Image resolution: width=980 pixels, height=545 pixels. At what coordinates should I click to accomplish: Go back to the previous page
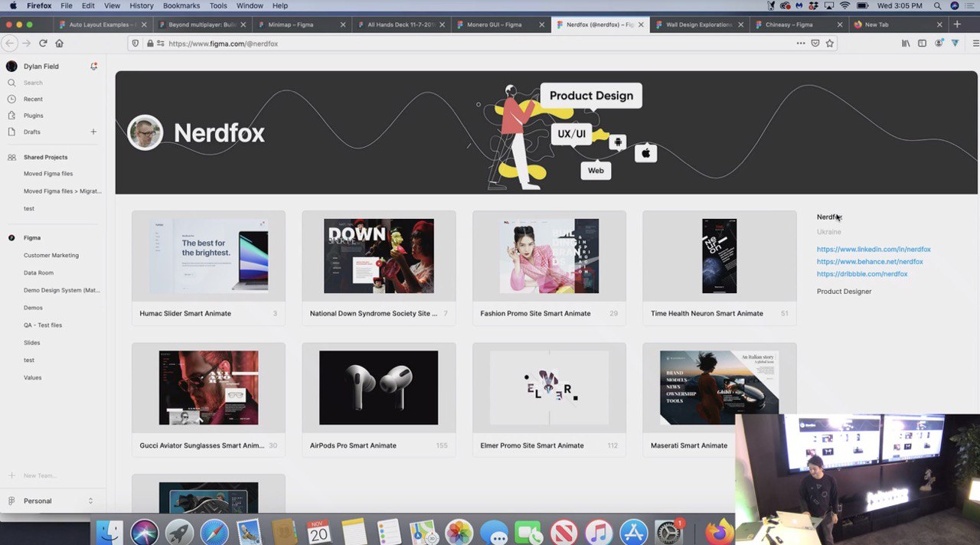(x=9, y=44)
